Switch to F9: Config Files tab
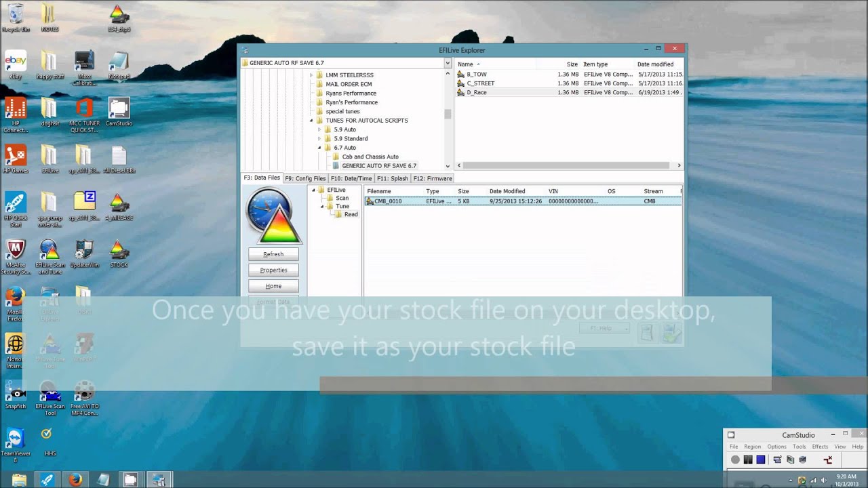 tap(305, 178)
